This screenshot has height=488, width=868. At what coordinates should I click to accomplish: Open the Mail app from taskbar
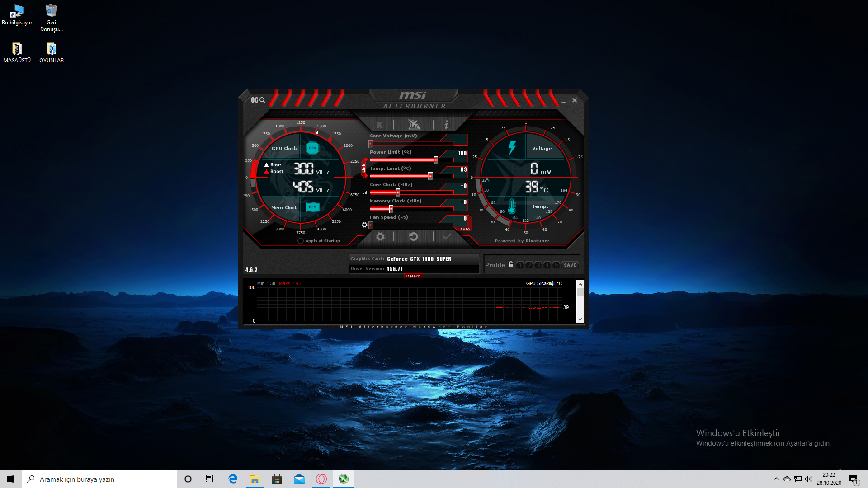pos(299,479)
